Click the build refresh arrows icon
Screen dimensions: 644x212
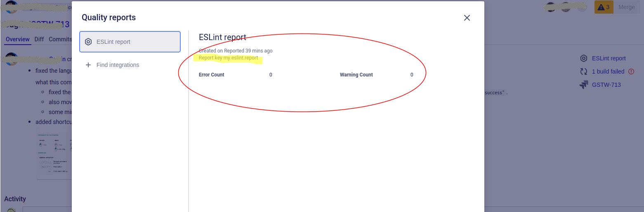583,71
